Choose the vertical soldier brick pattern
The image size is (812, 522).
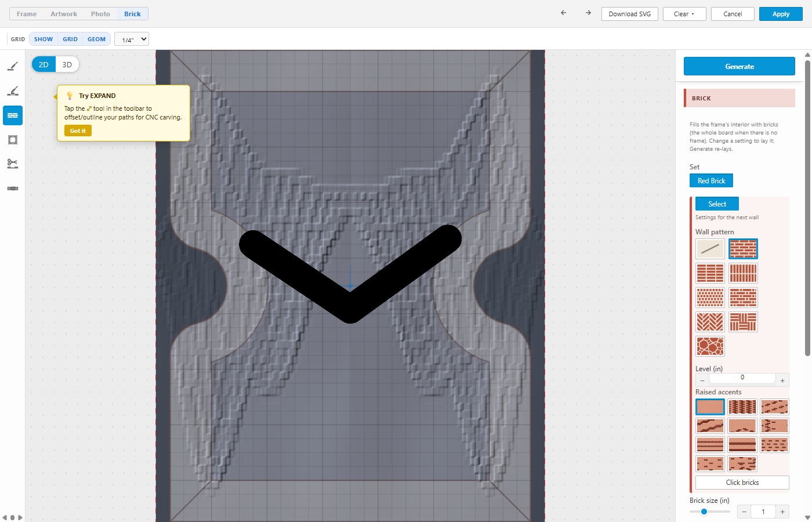click(743, 273)
